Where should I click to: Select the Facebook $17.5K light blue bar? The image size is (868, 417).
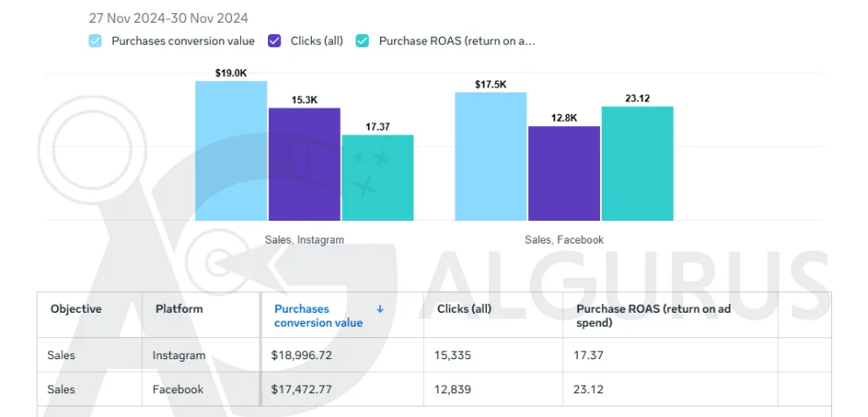(x=491, y=156)
